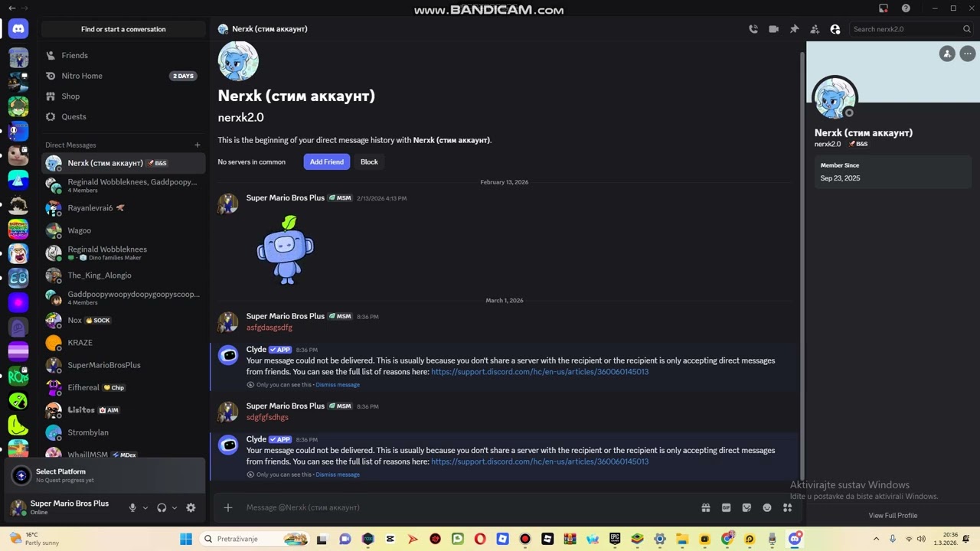This screenshot has height=551, width=980.
Task: Open the emoji picker
Action: click(x=767, y=507)
